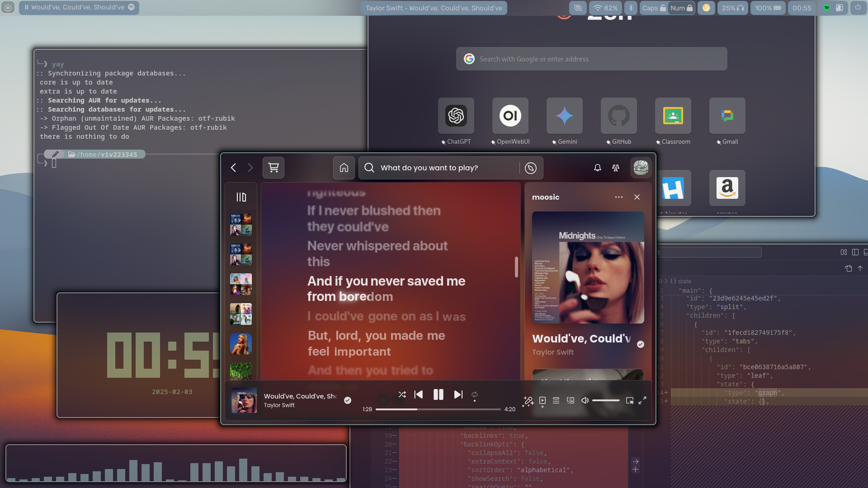Toggle shuffle playback
Image resolution: width=868 pixels, height=488 pixels.
[x=402, y=394]
